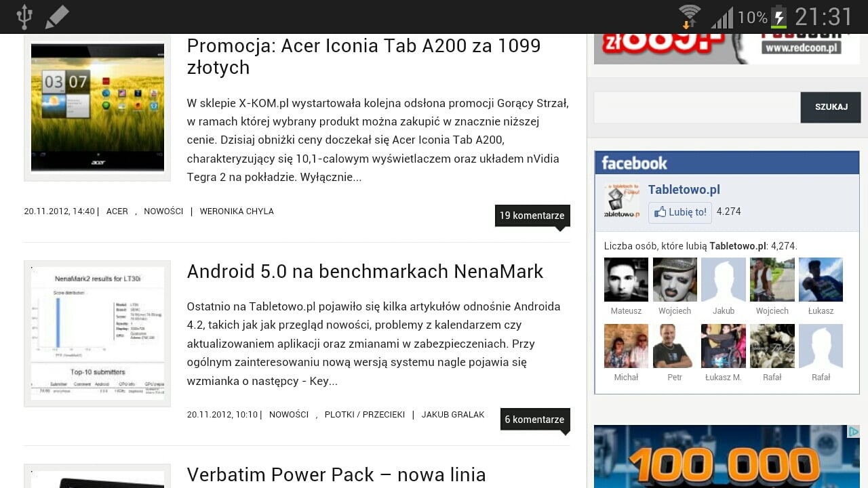Click the 100 000 banner advertisement
The width and height of the screenshot is (868, 488).
tap(727, 457)
